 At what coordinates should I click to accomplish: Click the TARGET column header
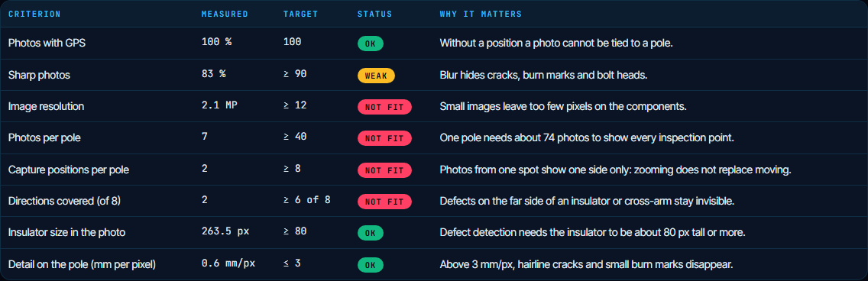[300, 14]
